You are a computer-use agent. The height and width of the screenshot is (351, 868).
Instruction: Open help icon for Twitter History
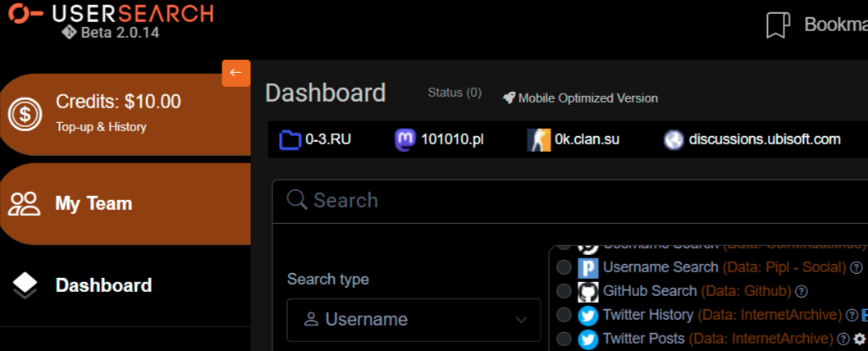[852, 316]
